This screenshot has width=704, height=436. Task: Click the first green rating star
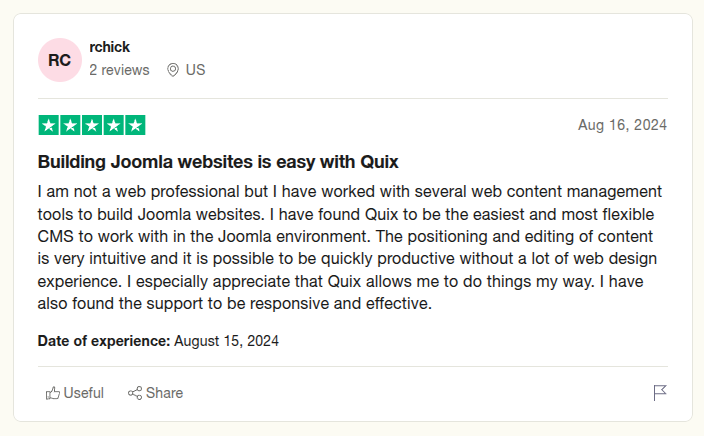pyautogui.click(x=49, y=125)
